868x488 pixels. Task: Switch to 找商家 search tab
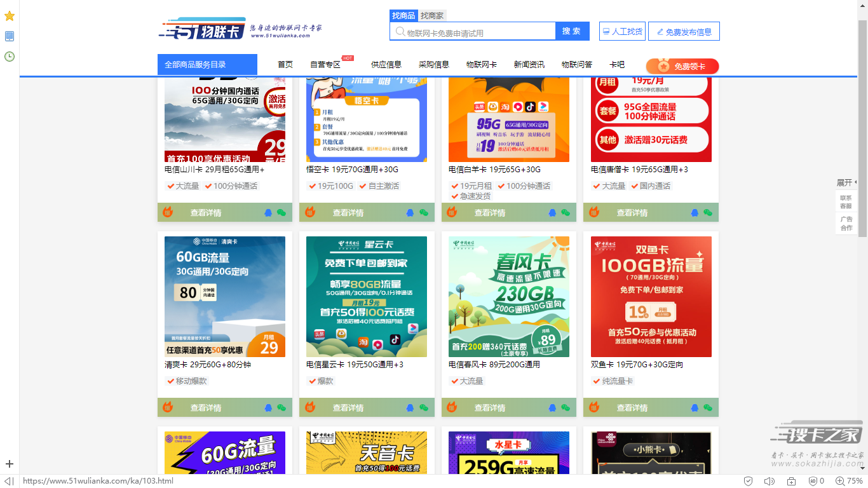[x=432, y=16]
